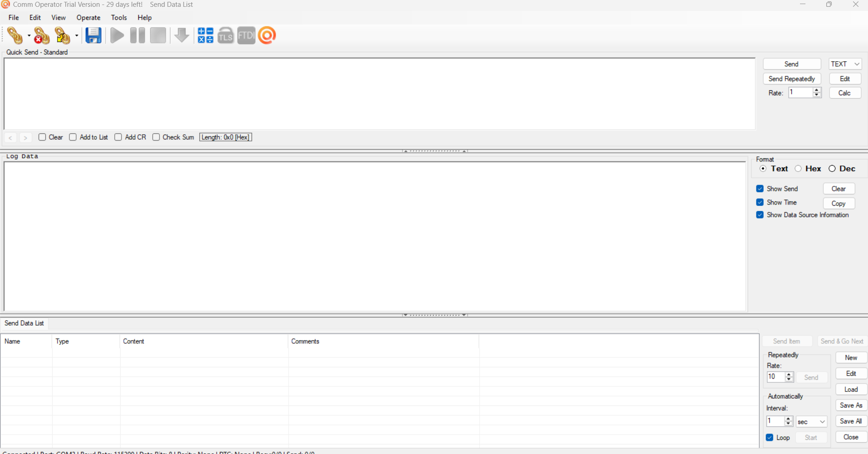Viewport: 868px width, 454px height.
Task: Click the blue floppy disk save icon
Action: coord(93,35)
